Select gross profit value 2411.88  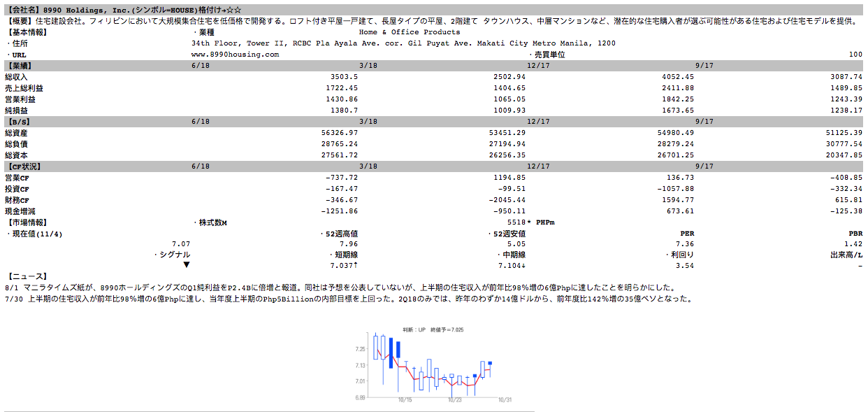[x=678, y=88]
